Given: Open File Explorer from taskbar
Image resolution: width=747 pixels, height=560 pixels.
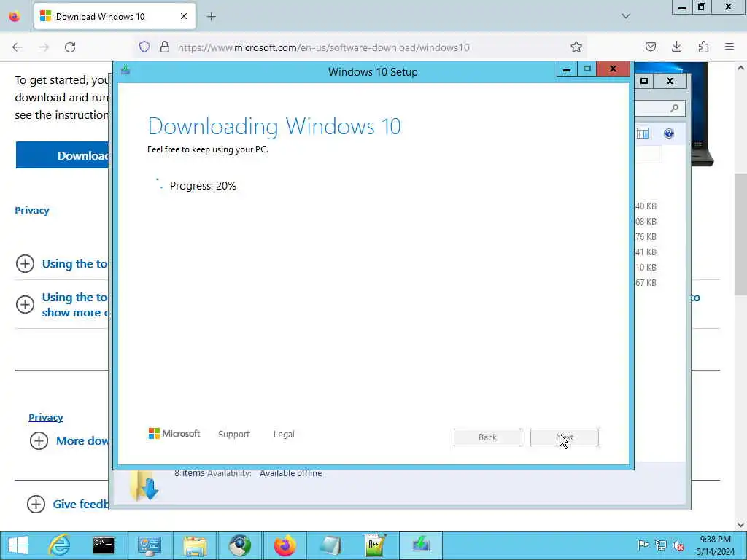Looking at the screenshot, I should pyautogui.click(x=194, y=545).
